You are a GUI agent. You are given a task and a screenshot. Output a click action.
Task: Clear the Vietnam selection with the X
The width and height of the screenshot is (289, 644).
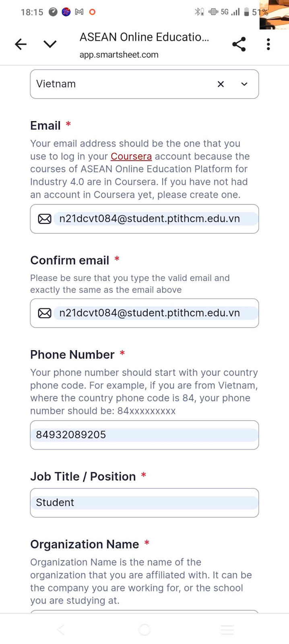(221, 84)
